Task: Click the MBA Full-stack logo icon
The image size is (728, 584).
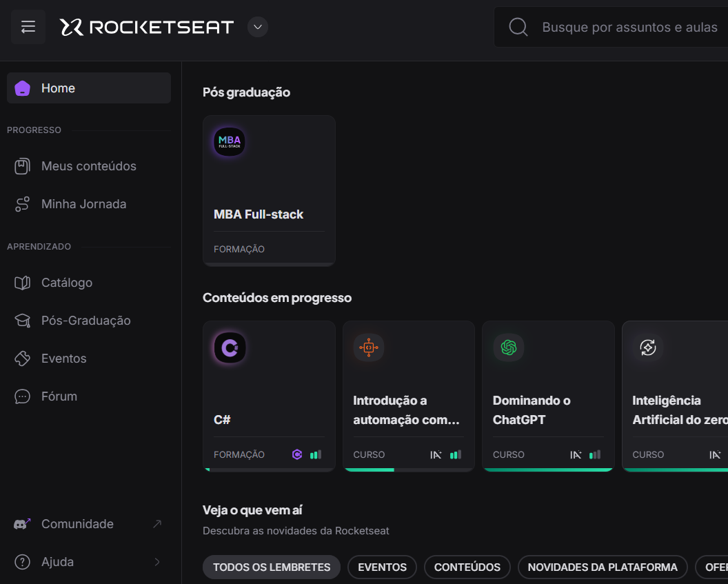Action: [x=230, y=141]
